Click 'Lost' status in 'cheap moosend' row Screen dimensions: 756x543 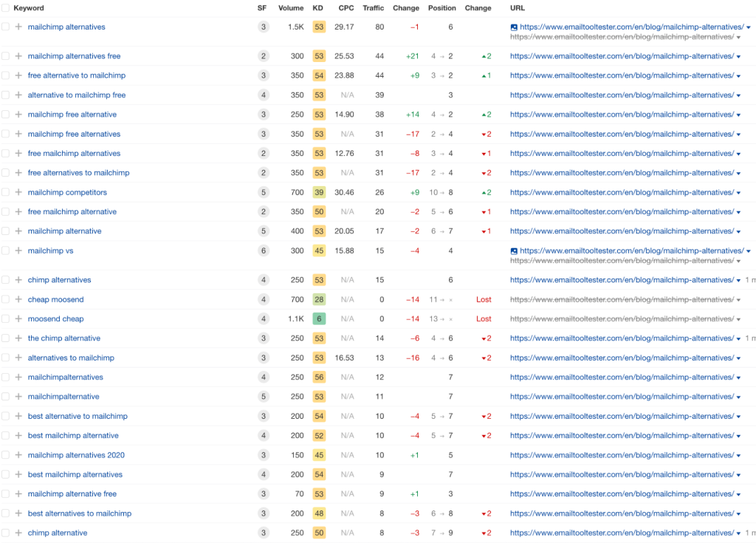point(484,299)
